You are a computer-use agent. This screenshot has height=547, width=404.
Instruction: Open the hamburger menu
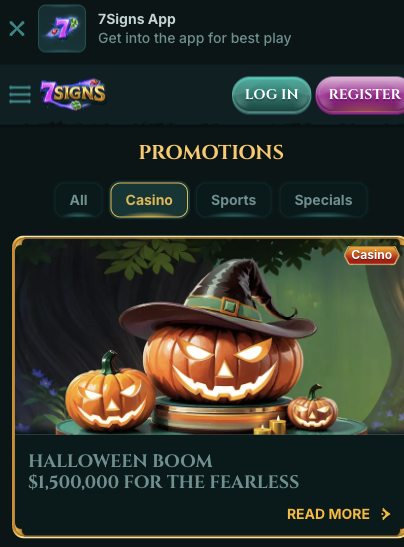(x=20, y=94)
